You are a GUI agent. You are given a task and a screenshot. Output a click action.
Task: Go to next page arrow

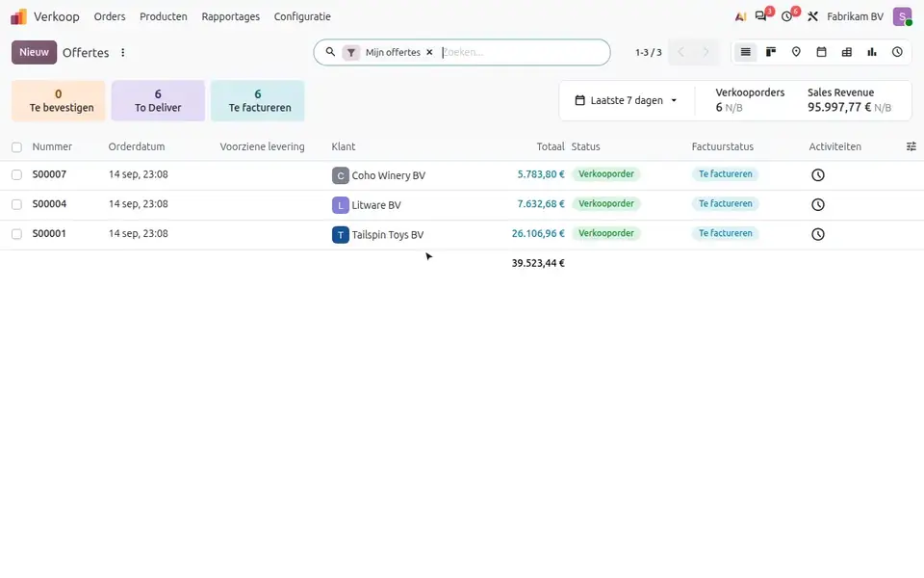706,52
